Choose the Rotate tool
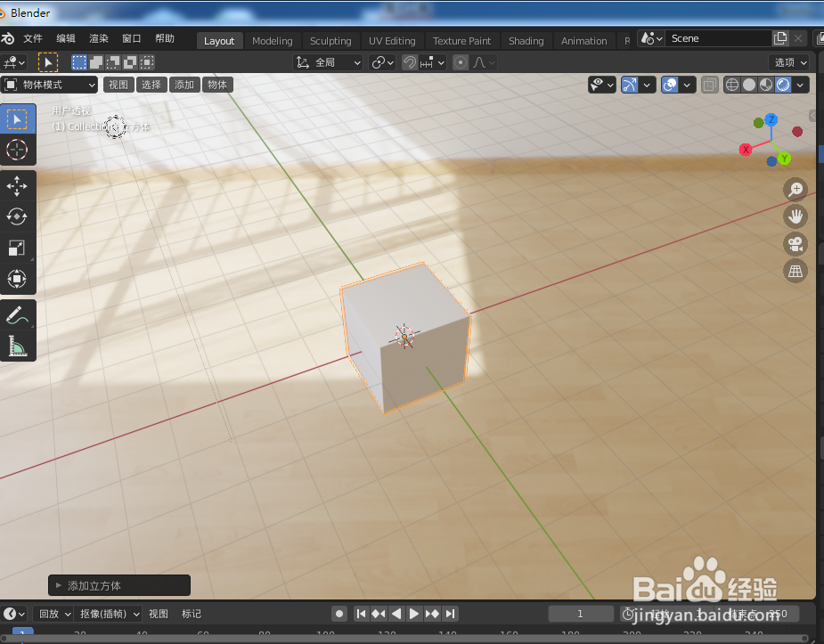Viewport: 824px width, 644px height. click(x=18, y=216)
